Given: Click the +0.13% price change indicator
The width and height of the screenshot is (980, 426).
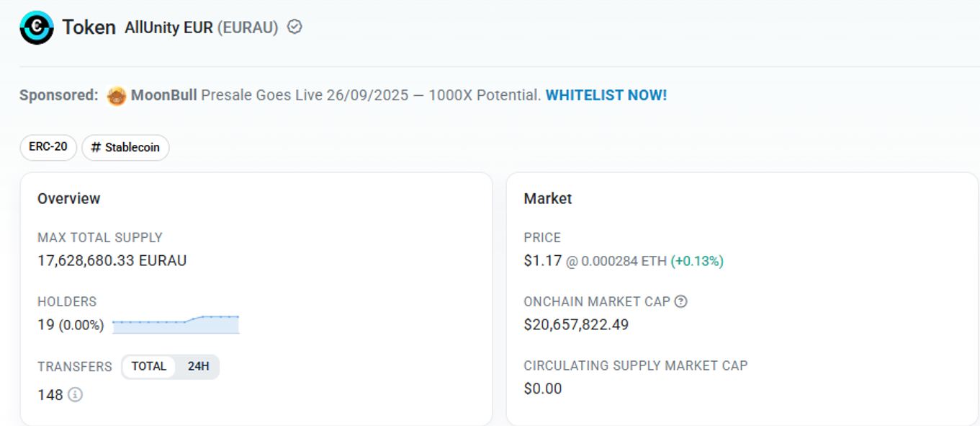Looking at the screenshot, I should pyautogui.click(x=697, y=261).
